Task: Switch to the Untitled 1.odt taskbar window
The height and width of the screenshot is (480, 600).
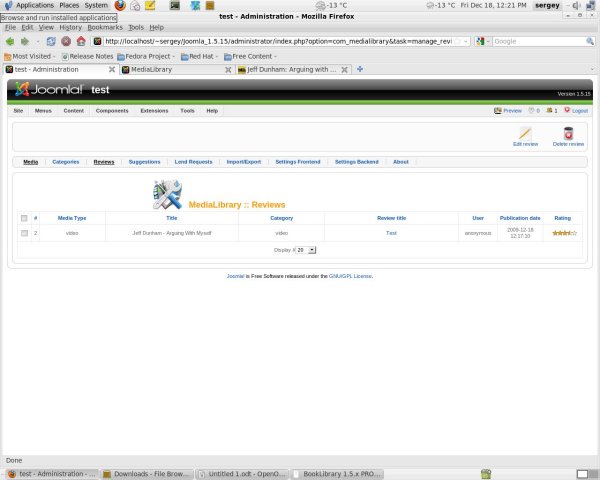Action: (243, 474)
